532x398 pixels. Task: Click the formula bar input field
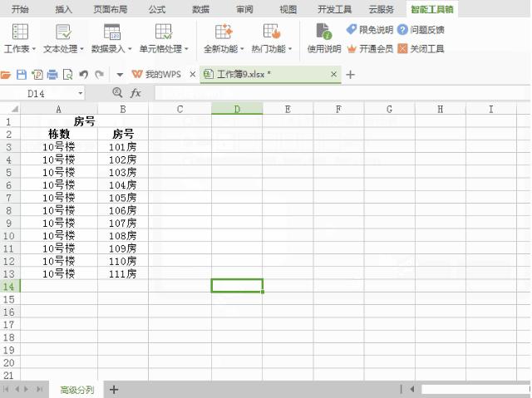tap(342, 93)
